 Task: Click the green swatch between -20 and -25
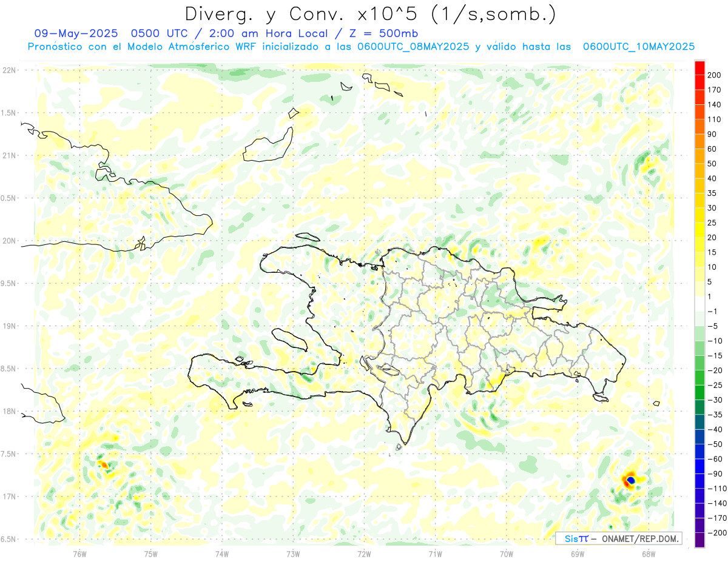(699, 378)
